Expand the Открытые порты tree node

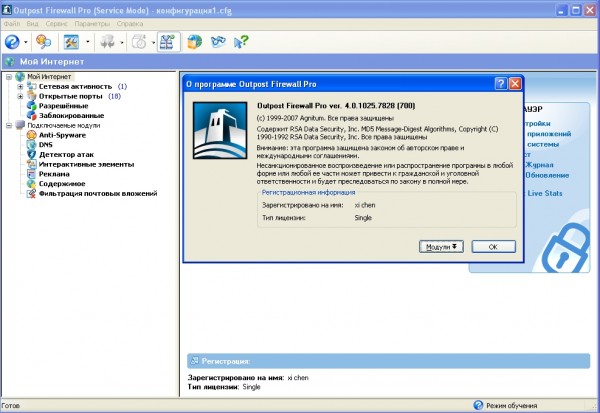click(x=20, y=96)
